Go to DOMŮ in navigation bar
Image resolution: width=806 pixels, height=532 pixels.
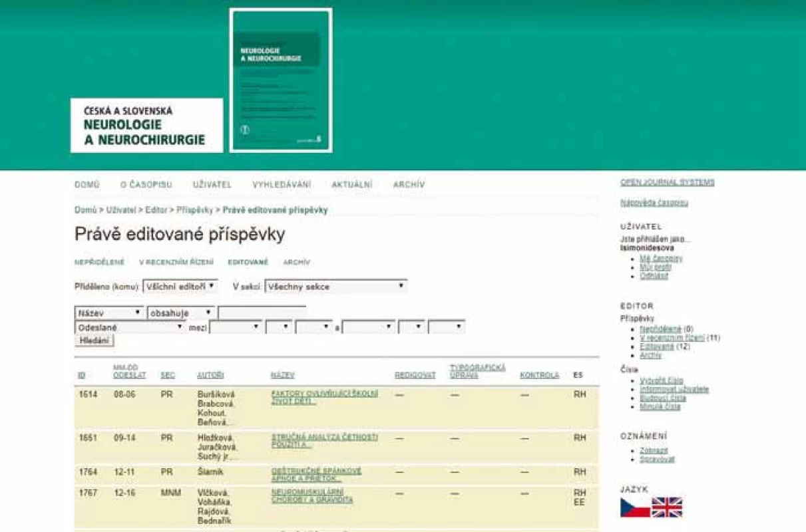click(87, 185)
